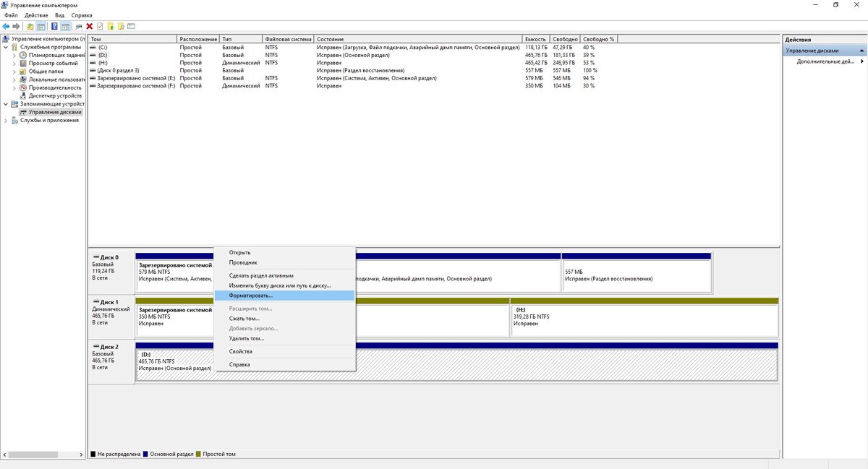Open Дополнительные действия in the Actions pane
868x469 pixels.
click(x=825, y=61)
